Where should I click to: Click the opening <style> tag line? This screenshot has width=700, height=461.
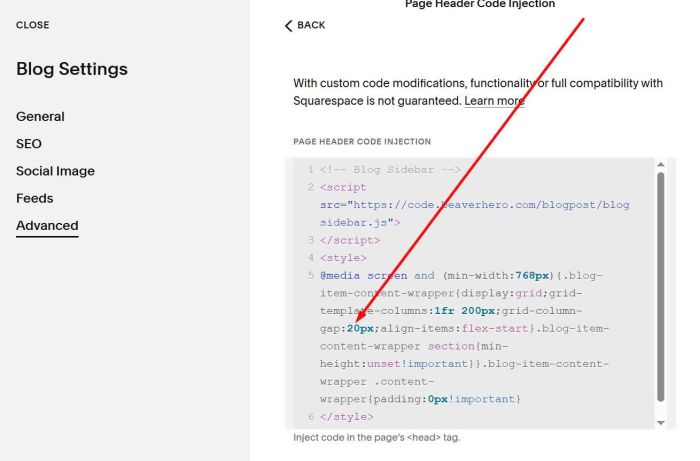[x=343, y=258]
